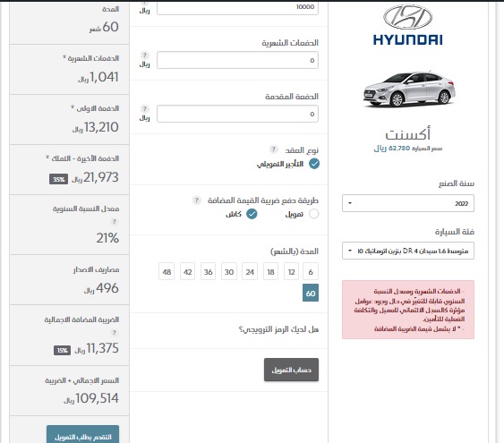
Task: Select 24 months duration
Action: 250,272
